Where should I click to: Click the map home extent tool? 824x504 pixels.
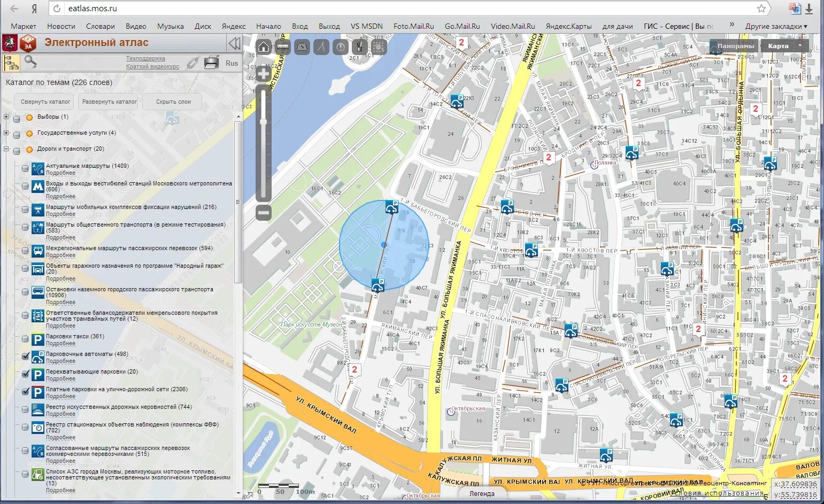click(264, 47)
